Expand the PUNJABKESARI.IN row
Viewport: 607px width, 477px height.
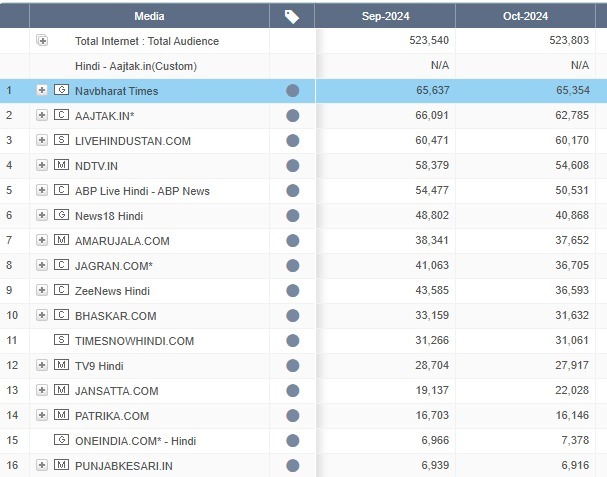coord(42,465)
